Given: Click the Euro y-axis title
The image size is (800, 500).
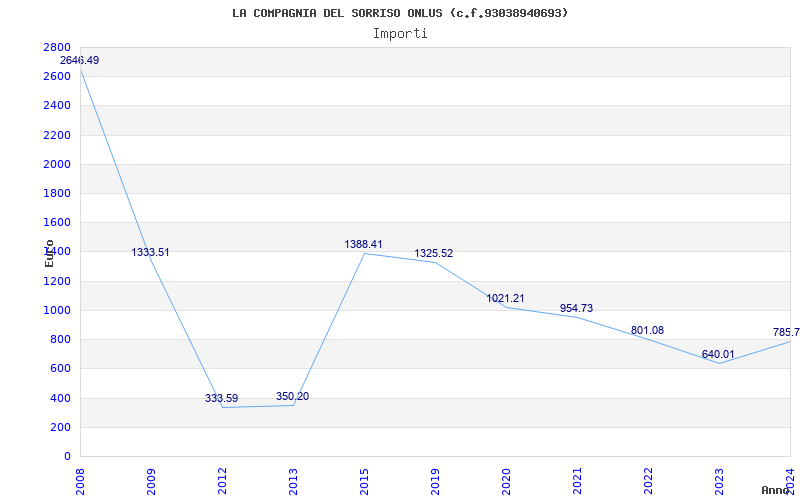Looking at the screenshot, I should coord(49,254).
